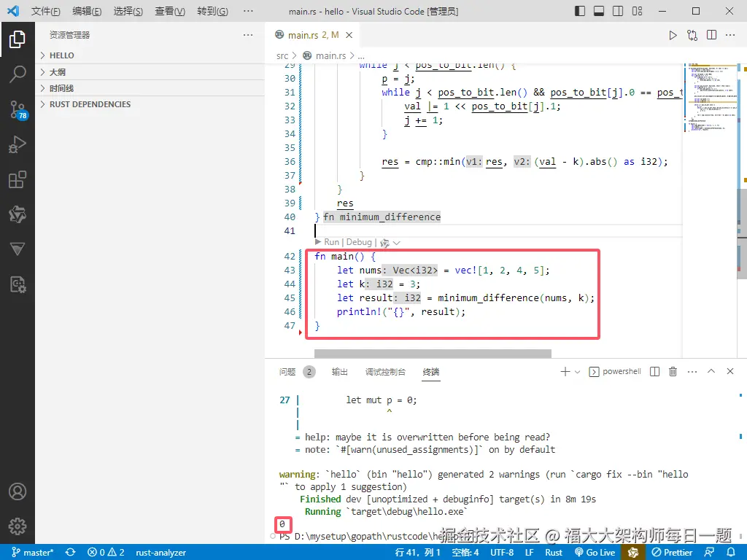Select the main.rs editor tab

tap(313, 35)
